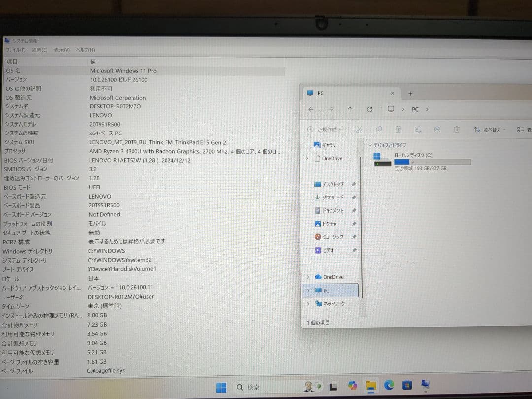Expand the OneDrive cloud tree node
Screen dimensions: 532x399
click(x=308, y=277)
